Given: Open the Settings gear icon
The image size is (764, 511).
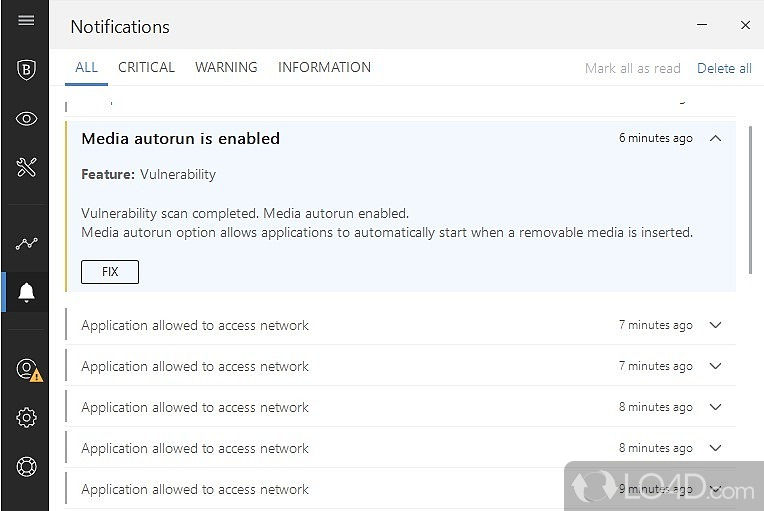Looking at the screenshot, I should (x=26, y=418).
